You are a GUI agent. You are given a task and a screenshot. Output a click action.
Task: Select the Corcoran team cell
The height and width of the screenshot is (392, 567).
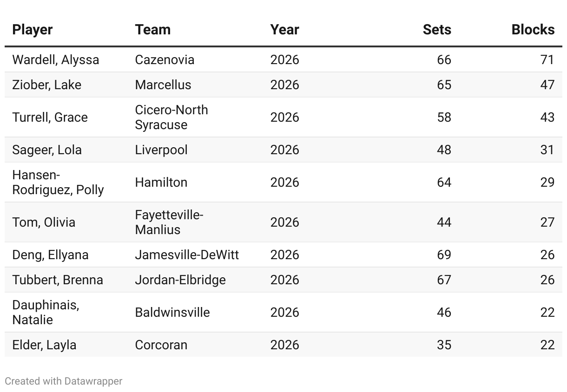point(161,345)
